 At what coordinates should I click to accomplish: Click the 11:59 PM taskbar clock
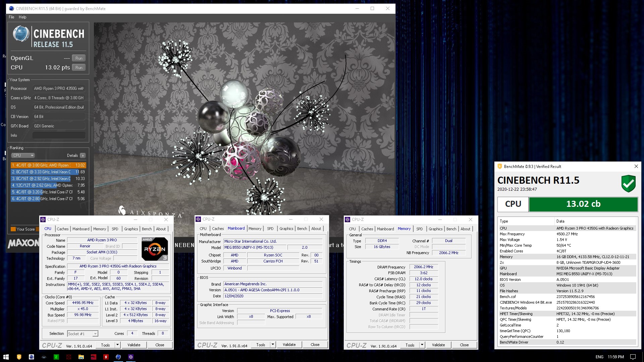click(616, 357)
